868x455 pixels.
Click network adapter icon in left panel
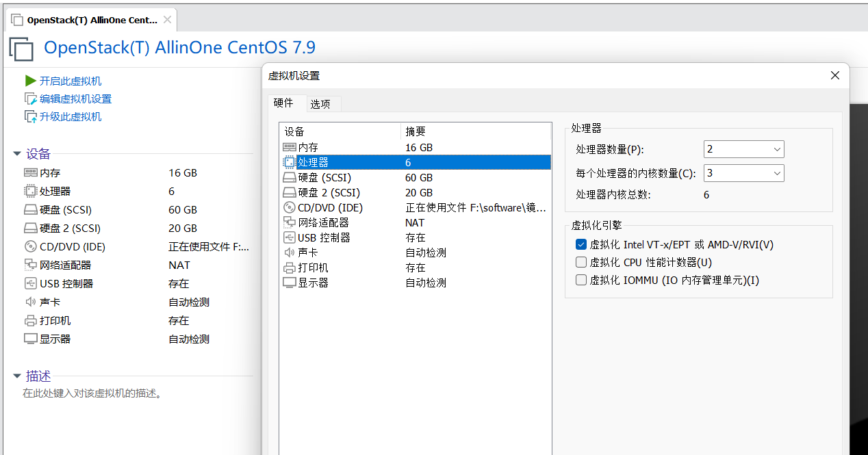pyautogui.click(x=30, y=265)
